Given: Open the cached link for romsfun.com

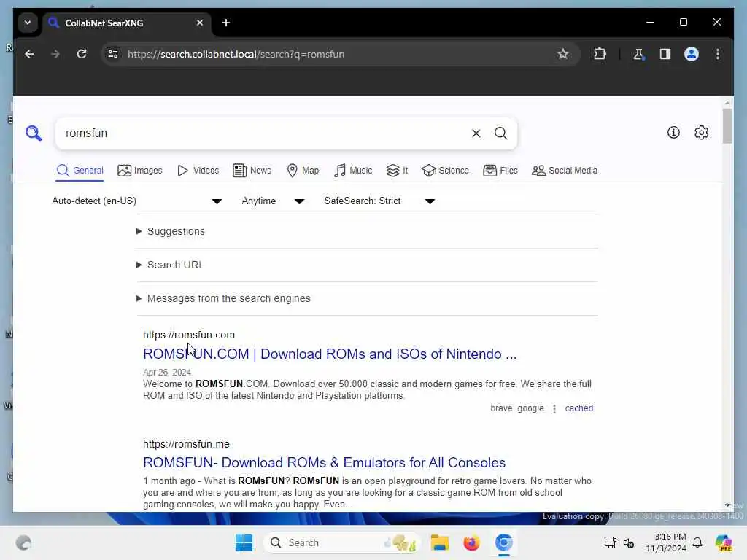Looking at the screenshot, I should pos(578,408).
